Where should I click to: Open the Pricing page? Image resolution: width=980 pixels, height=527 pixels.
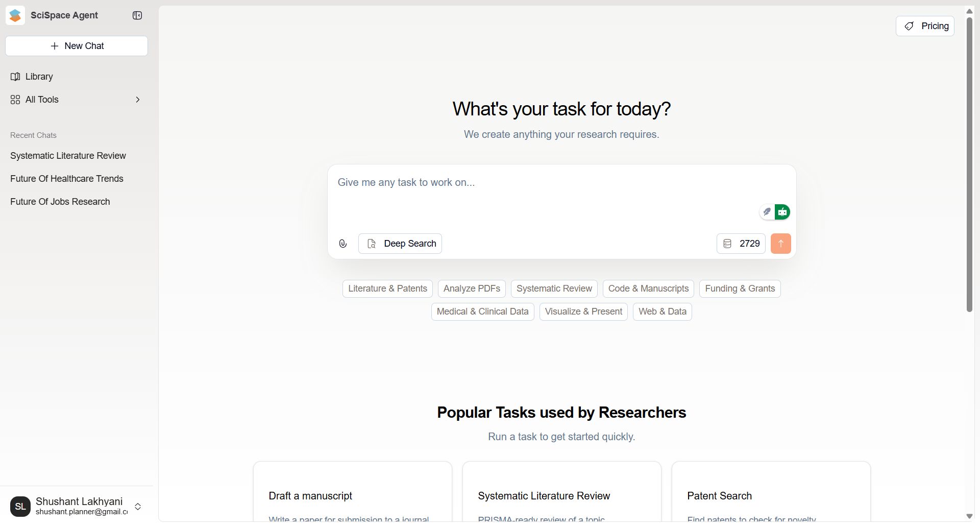[925, 26]
